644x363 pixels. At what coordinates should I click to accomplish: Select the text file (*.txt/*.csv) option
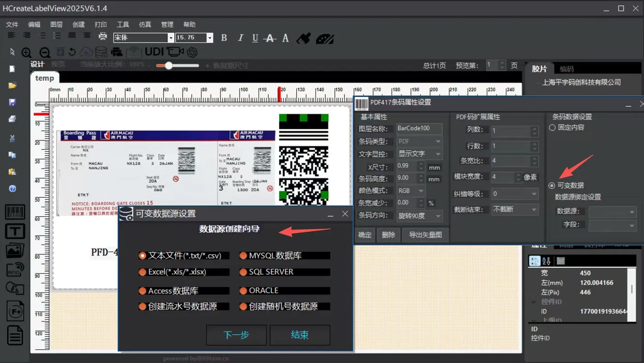tap(184, 255)
